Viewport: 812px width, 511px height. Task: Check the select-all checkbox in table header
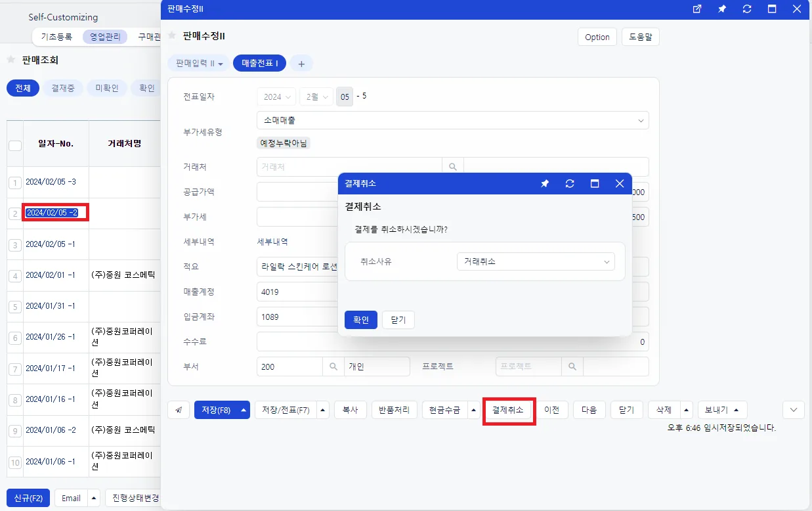pos(15,146)
